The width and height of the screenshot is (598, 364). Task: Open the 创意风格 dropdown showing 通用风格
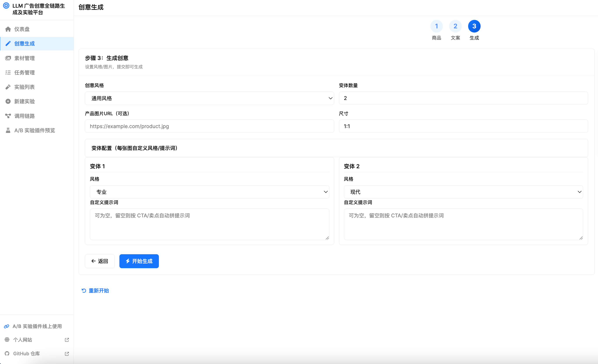click(x=209, y=98)
